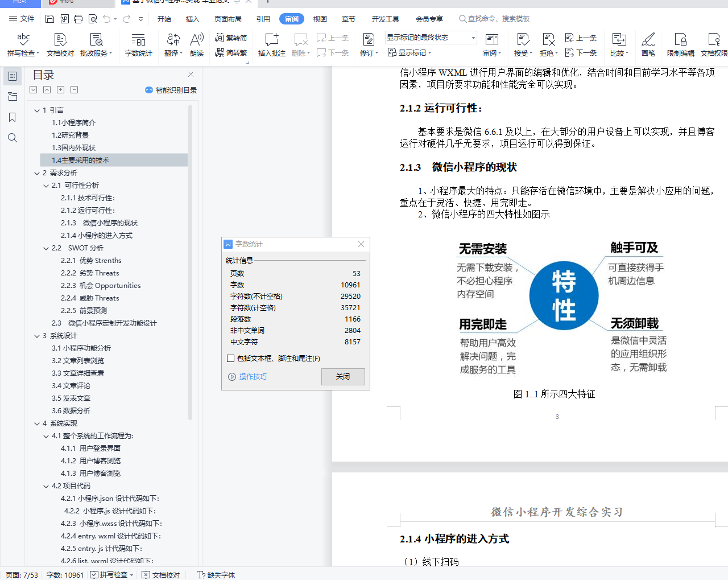Open 批改服务 in the review ribbon
The image size is (728, 580).
[x=96, y=44]
